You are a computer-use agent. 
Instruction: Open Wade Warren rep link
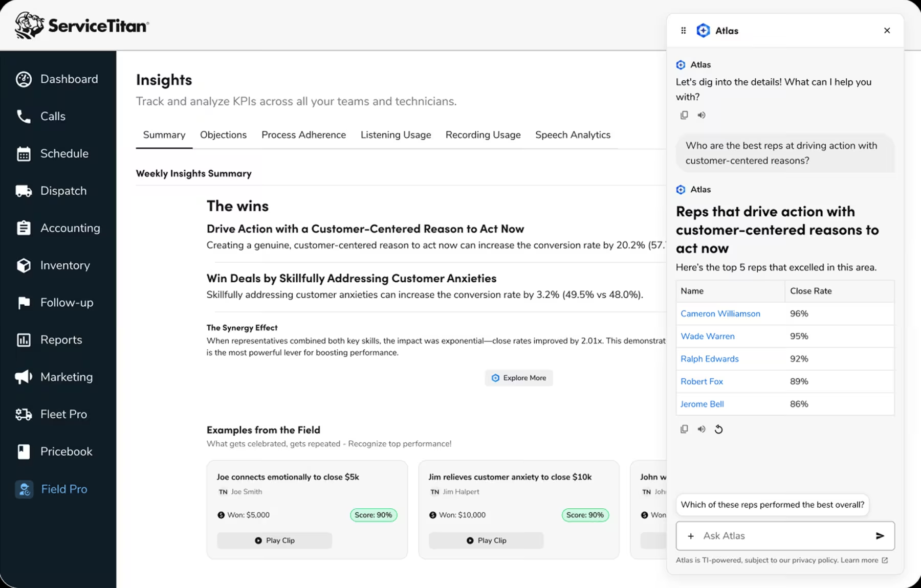tap(707, 336)
